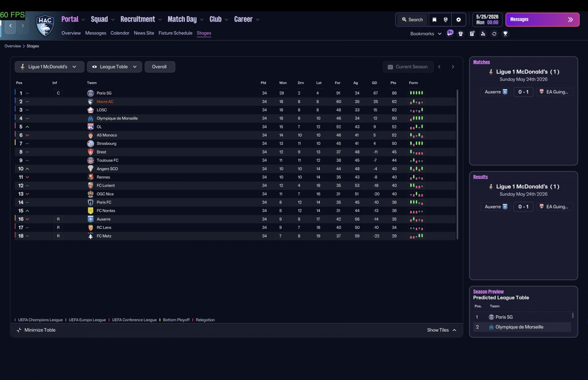Screen dimensions: 588x380
Task: Expand the Bookmarks dropdown
Action: [x=426, y=34]
